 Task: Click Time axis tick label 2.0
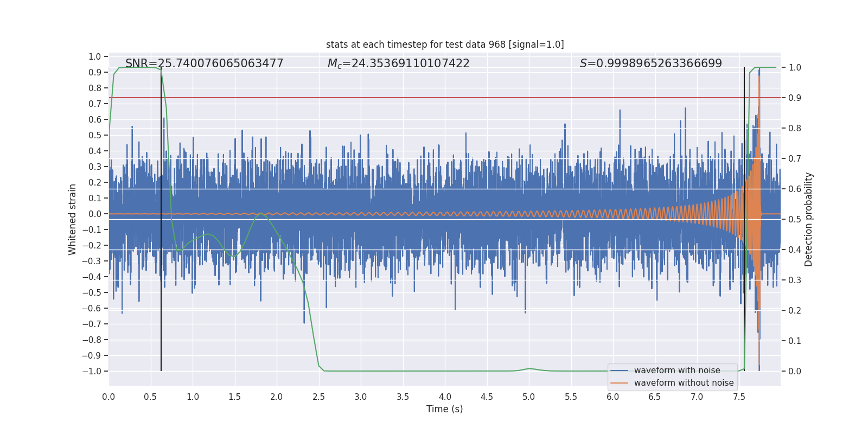tap(277, 397)
